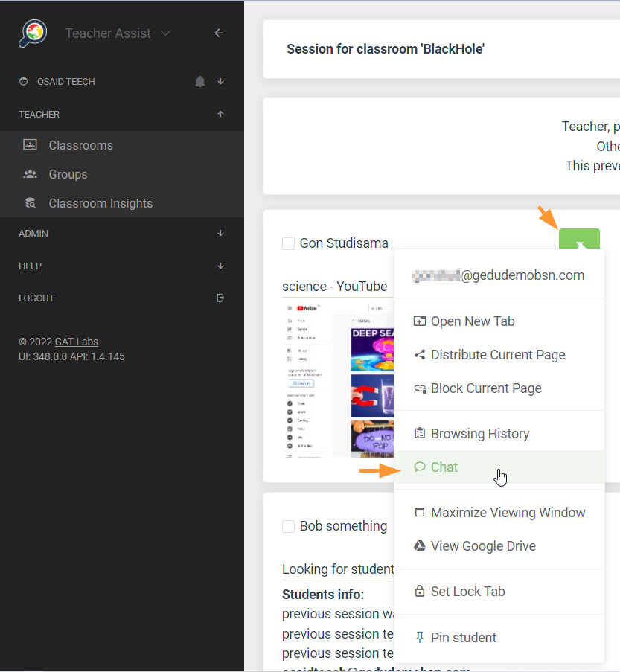Click the Set Lock Tab padlock icon
620x672 pixels.
click(x=419, y=591)
